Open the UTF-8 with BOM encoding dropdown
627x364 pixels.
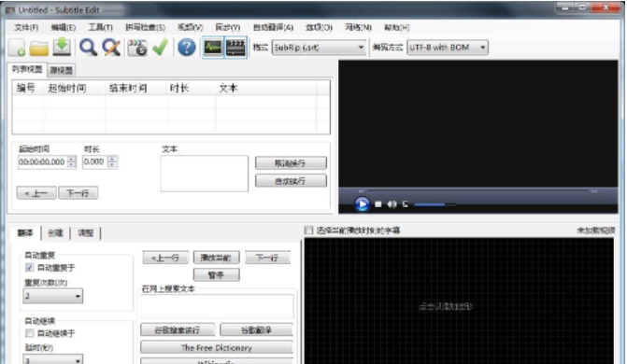click(x=448, y=48)
